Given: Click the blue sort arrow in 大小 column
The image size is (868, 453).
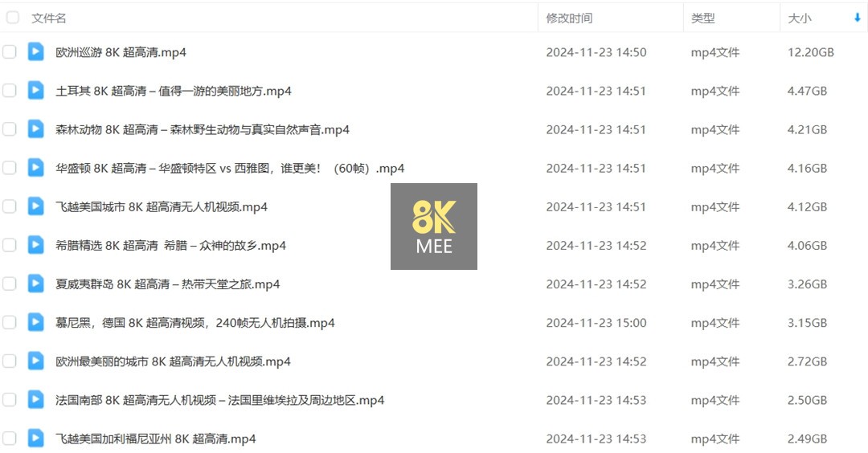Looking at the screenshot, I should [x=857, y=18].
